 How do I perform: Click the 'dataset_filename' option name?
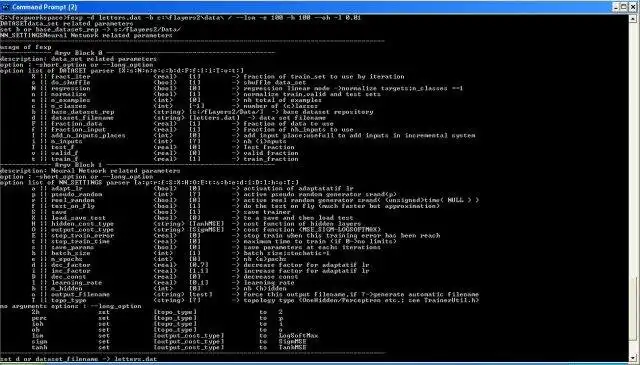point(82,118)
